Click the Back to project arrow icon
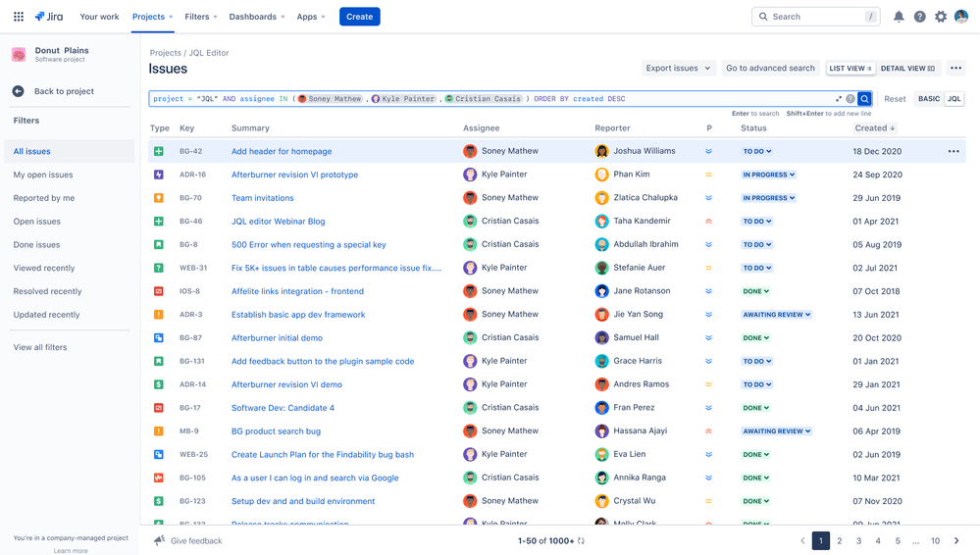980x555 pixels. (x=19, y=91)
